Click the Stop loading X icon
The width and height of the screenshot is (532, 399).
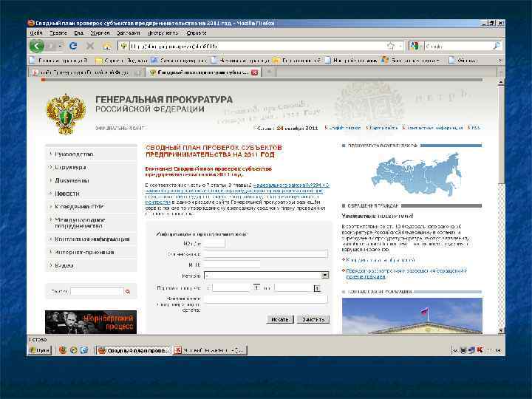pyautogui.click(x=90, y=46)
